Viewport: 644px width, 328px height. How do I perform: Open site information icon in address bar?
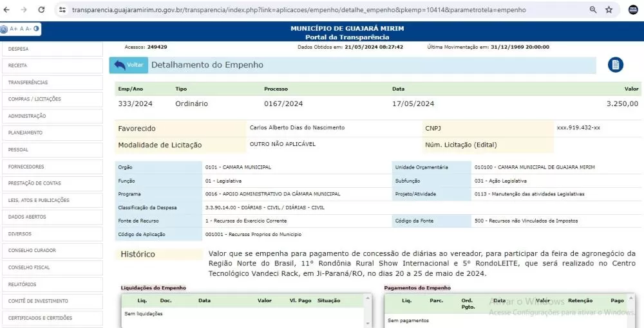click(x=62, y=10)
